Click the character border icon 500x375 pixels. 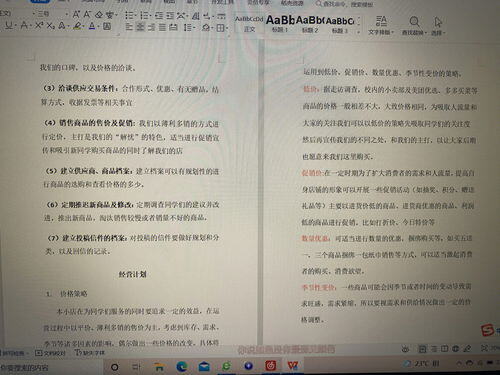(107, 26)
